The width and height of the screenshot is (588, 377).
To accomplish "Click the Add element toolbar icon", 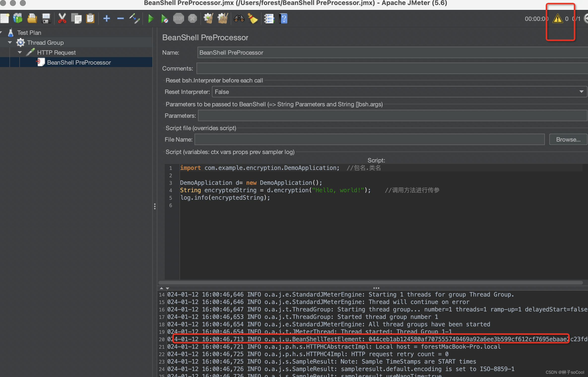I will [x=106, y=18].
